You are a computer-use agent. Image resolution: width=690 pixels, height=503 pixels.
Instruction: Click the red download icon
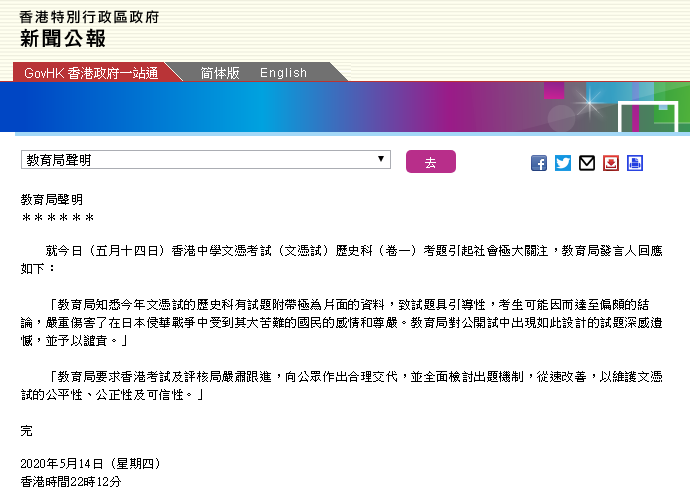pos(611,163)
